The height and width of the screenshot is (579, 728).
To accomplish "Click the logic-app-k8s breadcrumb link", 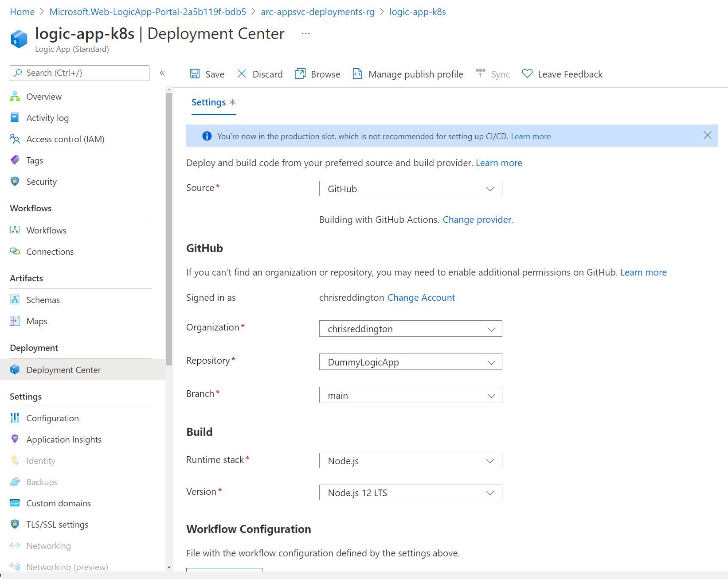I will [418, 12].
